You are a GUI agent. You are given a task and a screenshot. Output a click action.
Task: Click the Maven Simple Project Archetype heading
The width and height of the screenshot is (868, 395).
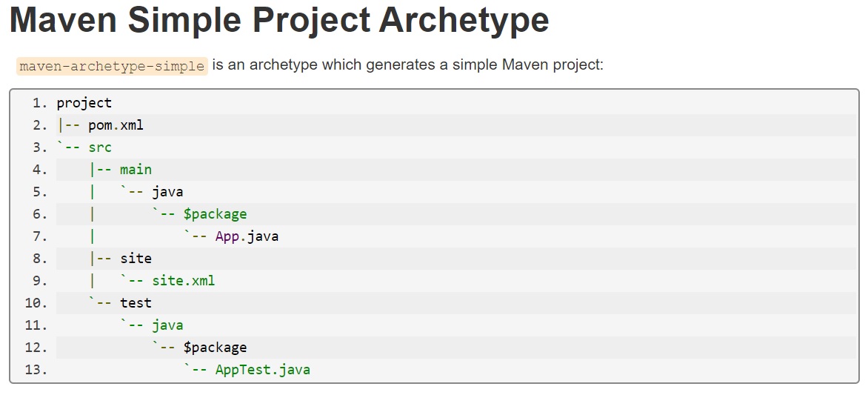coord(279,21)
